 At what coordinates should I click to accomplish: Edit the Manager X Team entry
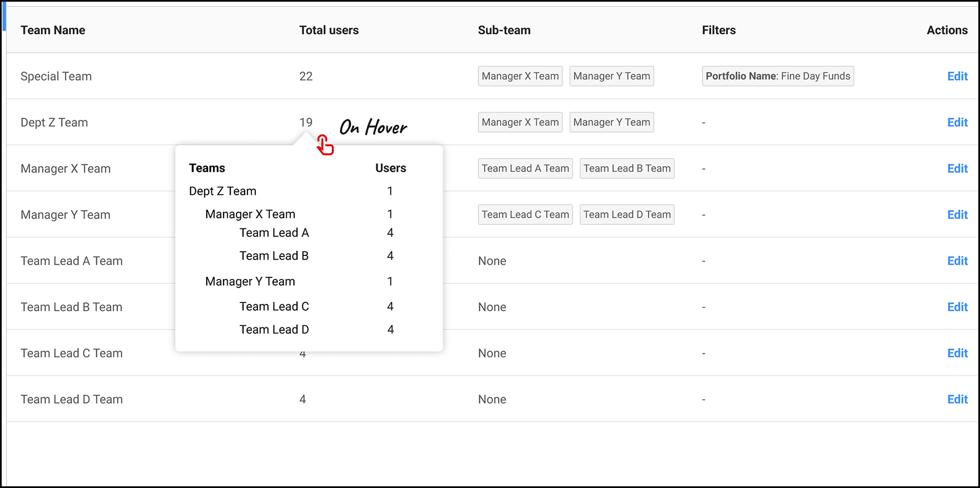click(957, 168)
